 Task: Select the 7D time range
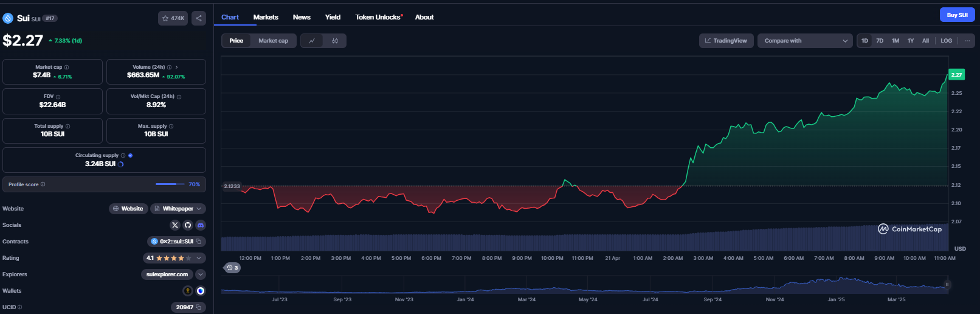[x=880, y=41]
